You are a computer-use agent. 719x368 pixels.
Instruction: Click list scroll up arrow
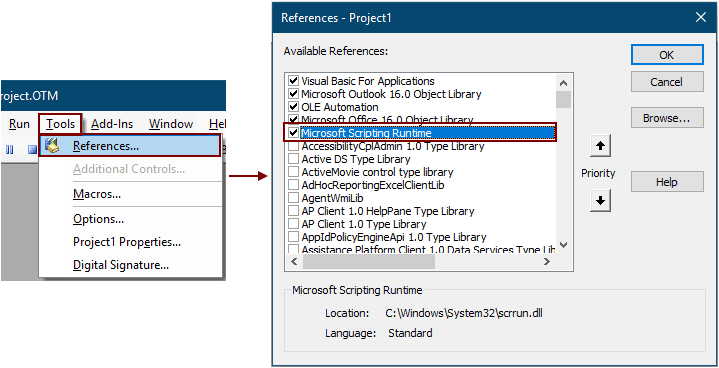pos(564,83)
